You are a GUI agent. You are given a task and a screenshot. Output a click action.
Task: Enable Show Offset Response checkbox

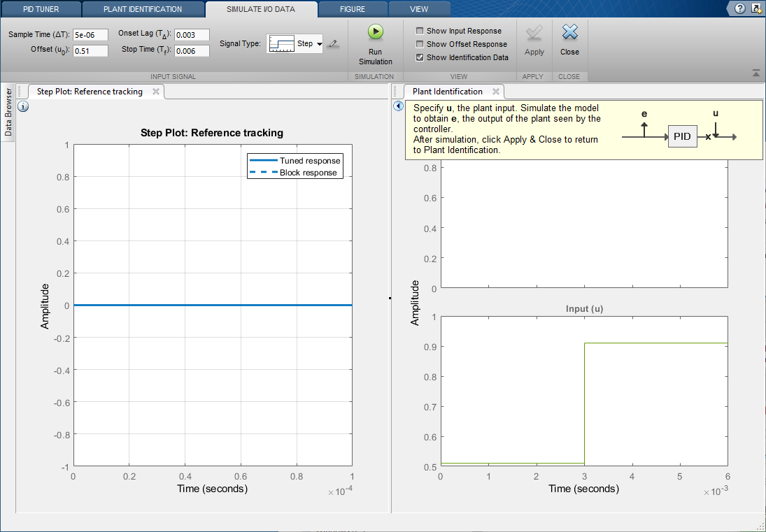coord(420,44)
